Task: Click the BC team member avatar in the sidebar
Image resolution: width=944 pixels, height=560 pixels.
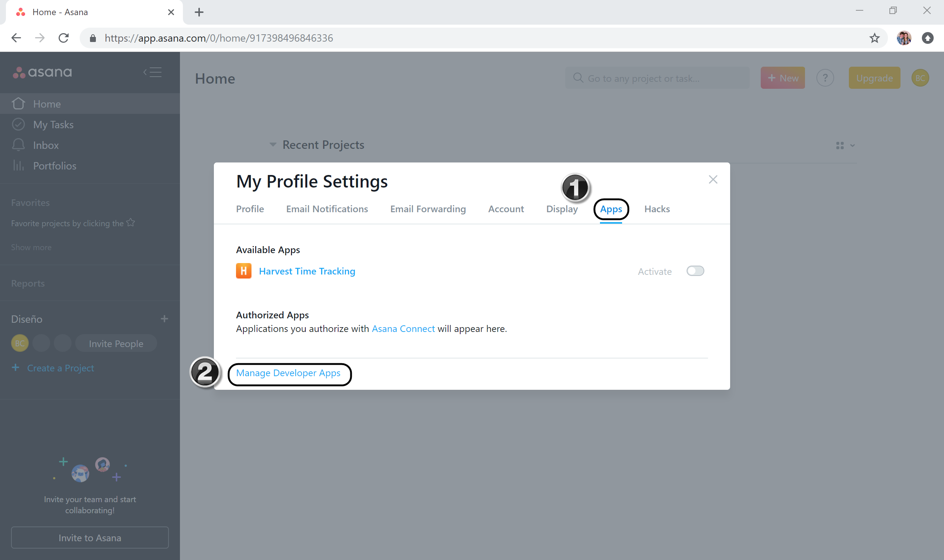Action: (x=20, y=343)
